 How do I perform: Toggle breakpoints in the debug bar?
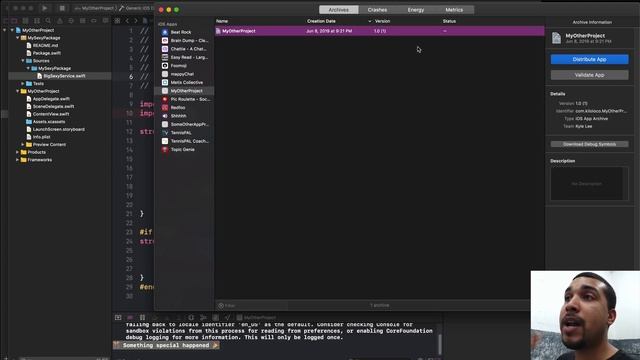130,318
